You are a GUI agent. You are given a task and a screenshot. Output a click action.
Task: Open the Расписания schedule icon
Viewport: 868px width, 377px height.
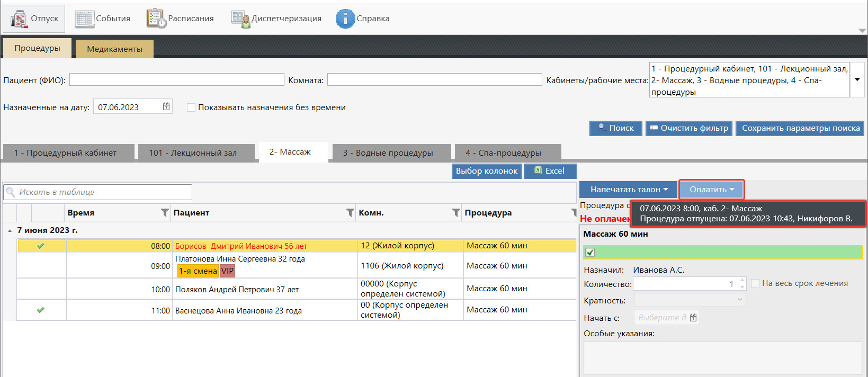156,19
